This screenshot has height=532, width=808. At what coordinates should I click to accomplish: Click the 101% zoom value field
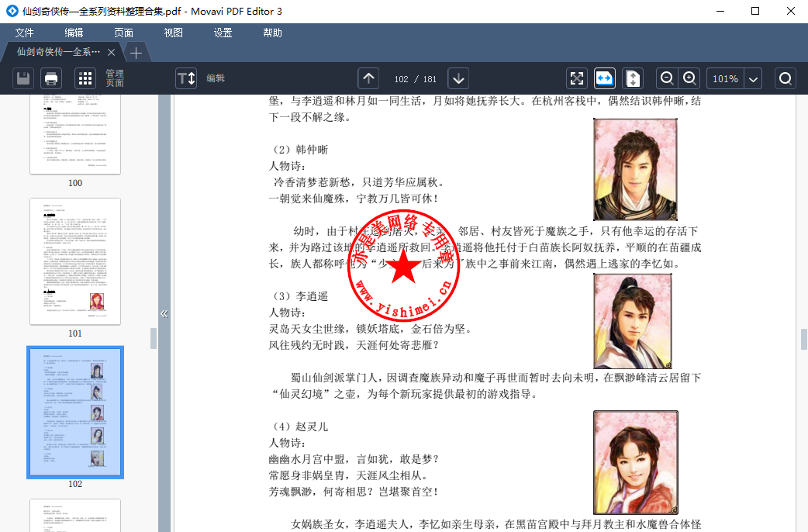point(725,79)
